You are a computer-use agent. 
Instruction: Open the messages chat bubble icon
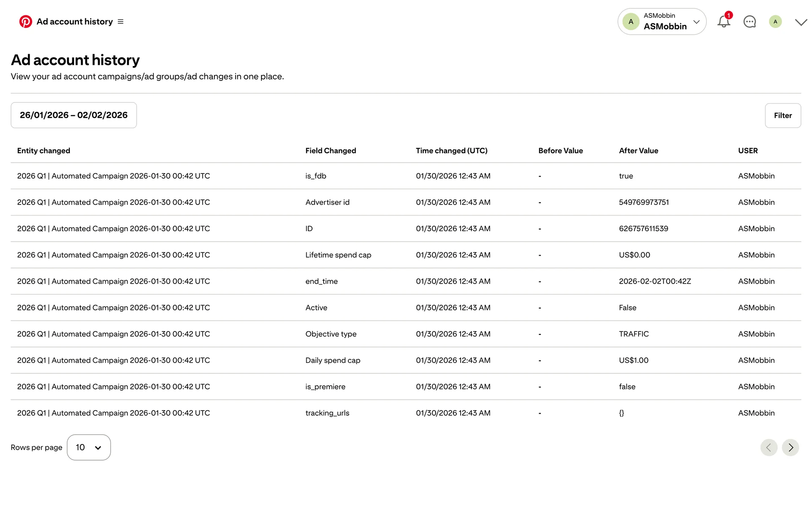pyautogui.click(x=749, y=22)
